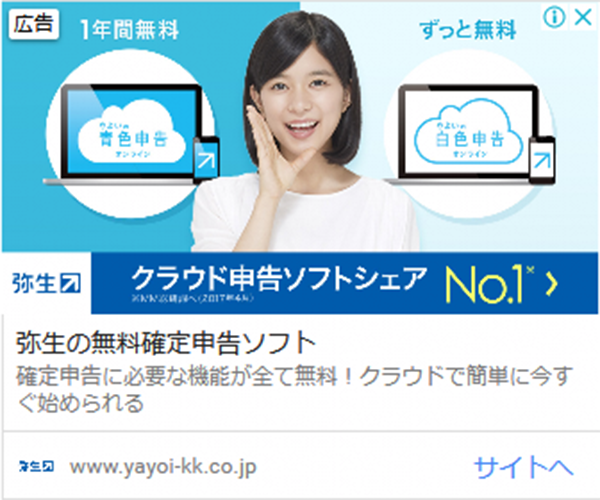The image size is (600, 500).
Task: Click the small Yayoi favicon beside the URL
Action: (36, 466)
